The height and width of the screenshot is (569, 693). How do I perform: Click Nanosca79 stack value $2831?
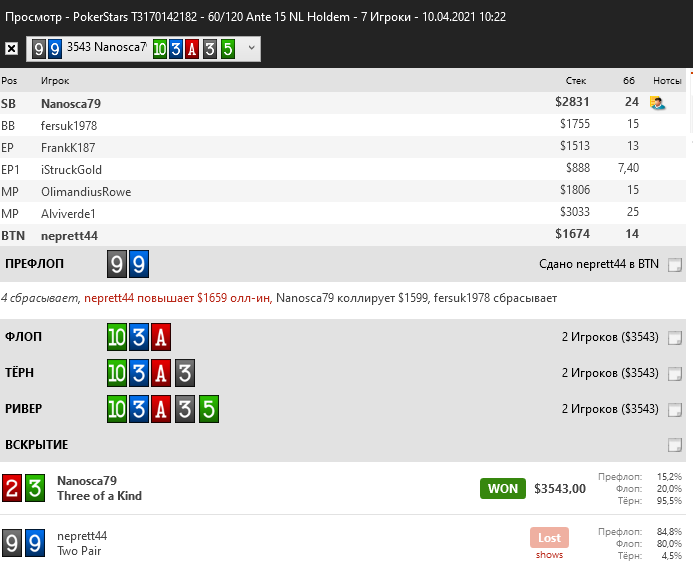click(x=572, y=102)
